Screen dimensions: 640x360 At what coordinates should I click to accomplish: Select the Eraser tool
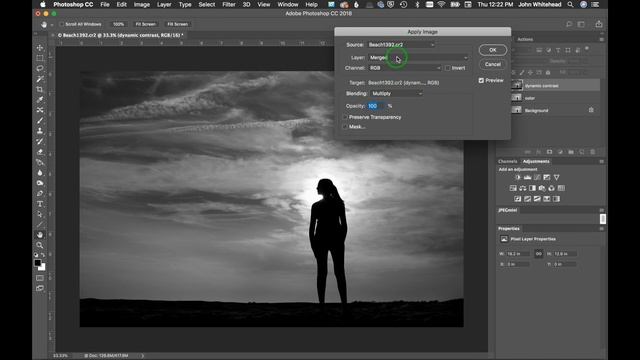click(x=40, y=152)
